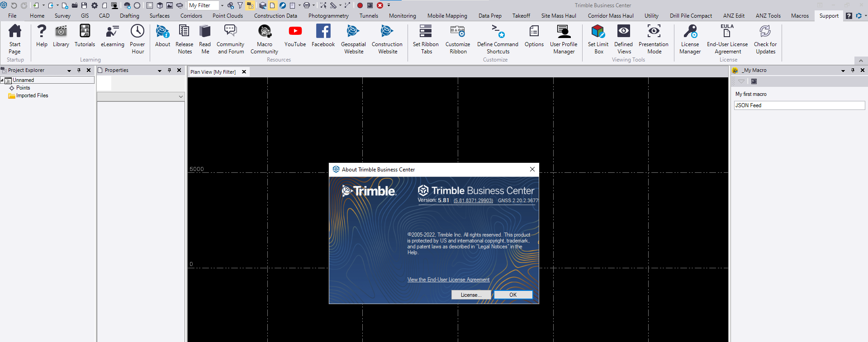Image resolution: width=868 pixels, height=342 pixels.
Task: Toggle the highlighted selection explorer toolbar button
Action: (x=250, y=5)
